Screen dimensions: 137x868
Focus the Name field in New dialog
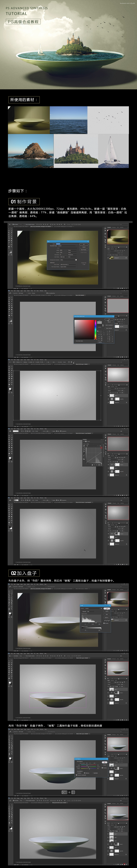tap(67, 244)
